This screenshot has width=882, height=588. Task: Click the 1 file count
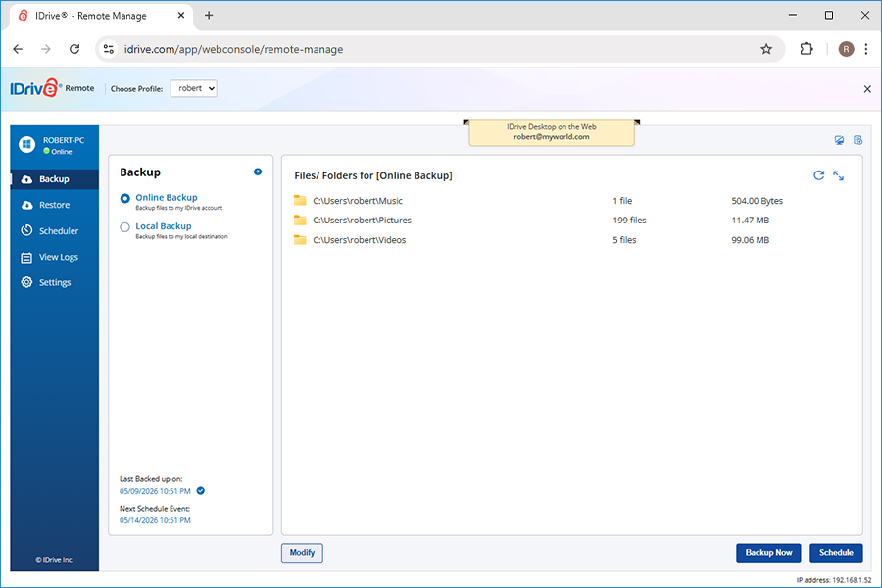[622, 201]
